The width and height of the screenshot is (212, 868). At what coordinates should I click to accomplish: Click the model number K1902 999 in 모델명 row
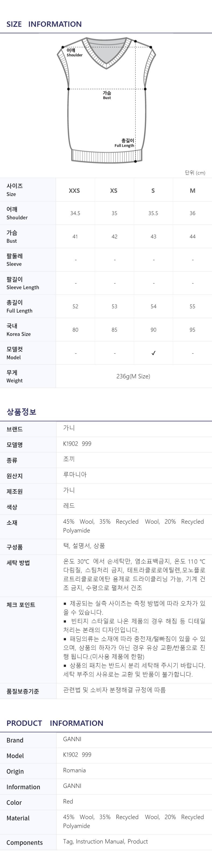pos(77,444)
